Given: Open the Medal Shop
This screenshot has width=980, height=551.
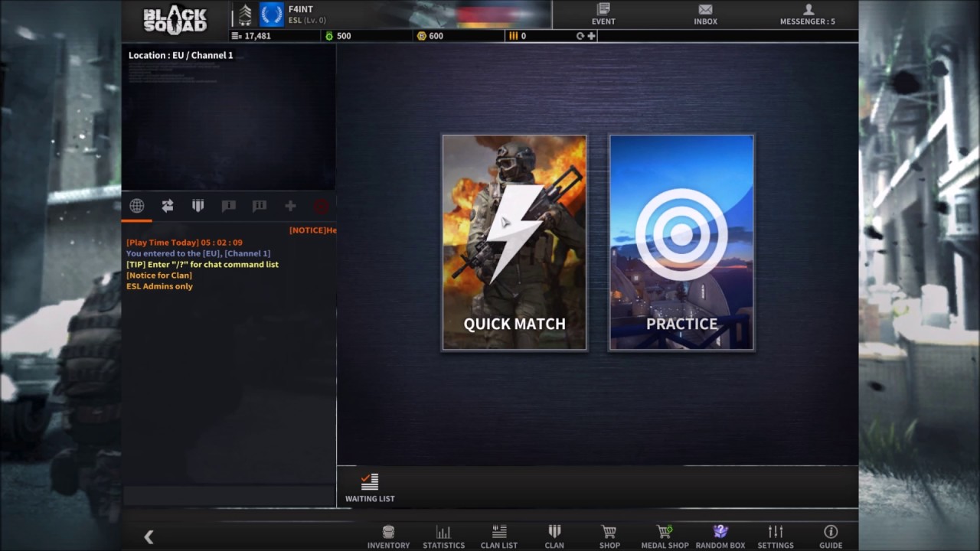Looking at the screenshot, I should pyautogui.click(x=665, y=536).
